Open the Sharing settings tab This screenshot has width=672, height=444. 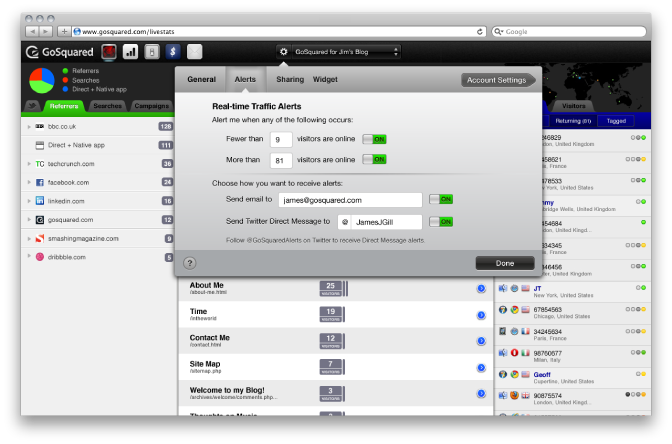290,79
